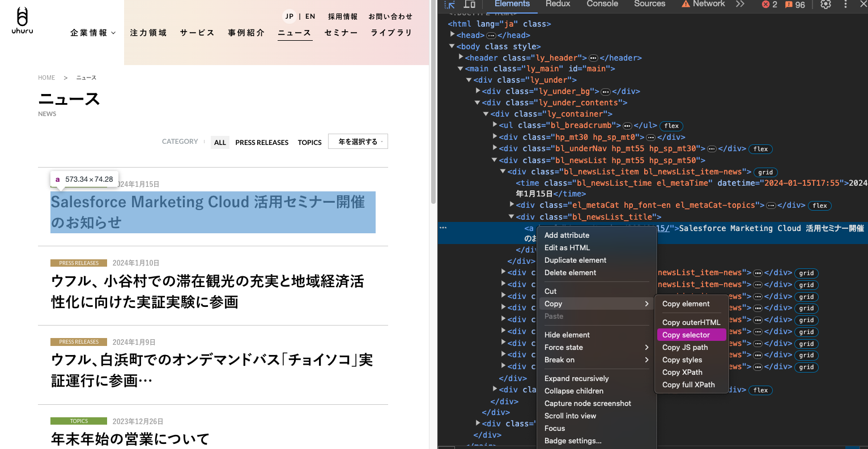Switch to the Console tab
Viewport: 868px width, 449px height.
pos(602,4)
